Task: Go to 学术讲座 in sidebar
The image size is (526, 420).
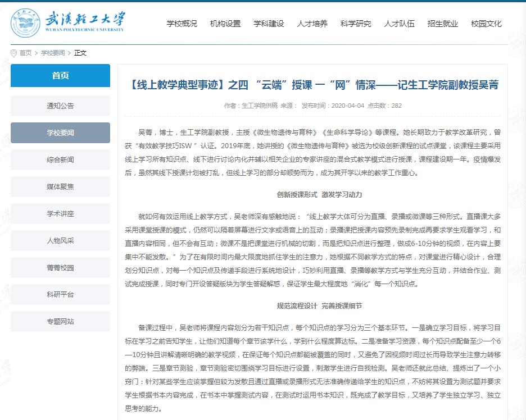Action: [60, 213]
